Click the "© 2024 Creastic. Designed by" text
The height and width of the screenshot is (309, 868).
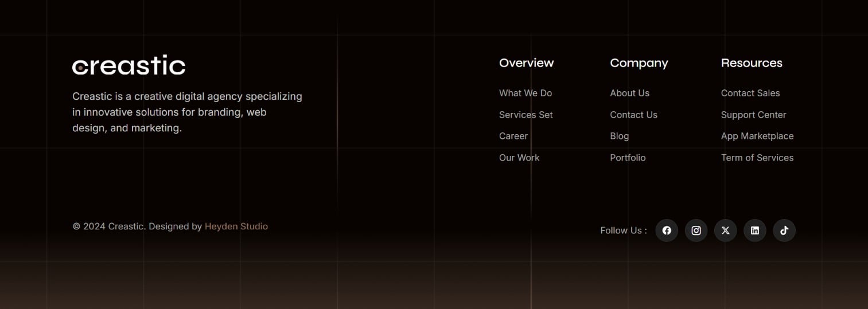coord(137,226)
